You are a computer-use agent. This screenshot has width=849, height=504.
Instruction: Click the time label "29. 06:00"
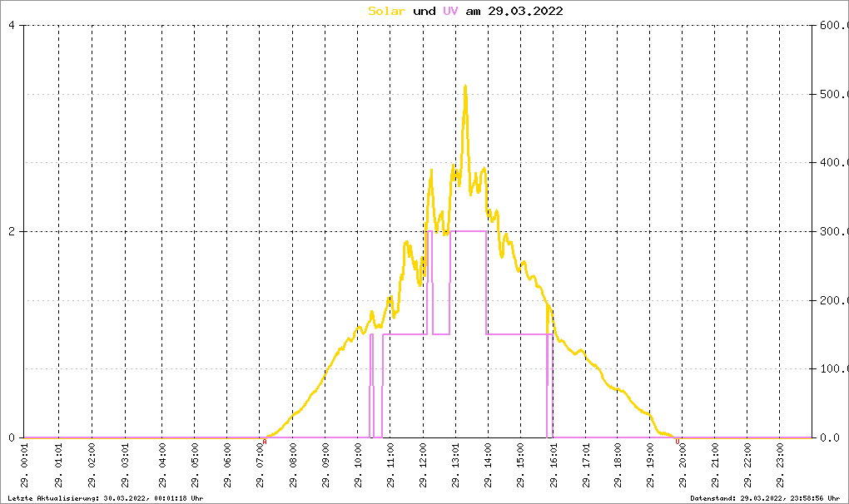tap(227, 466)
